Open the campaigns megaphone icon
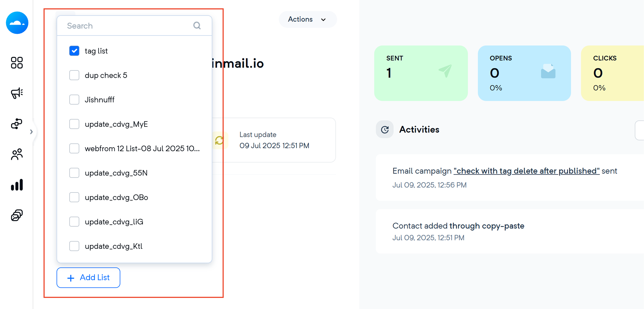The width and height of the screenshot is (644, 309). pos(17,93)
